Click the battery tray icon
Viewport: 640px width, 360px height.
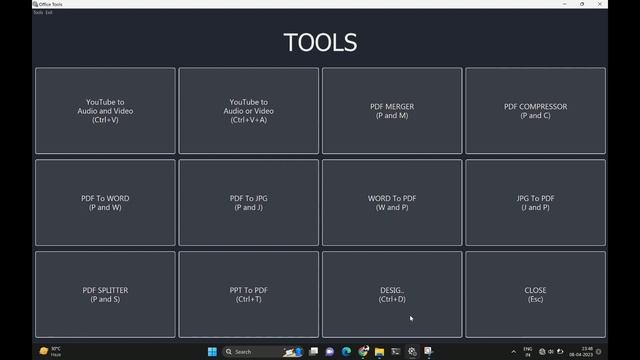tap(560, 352)
